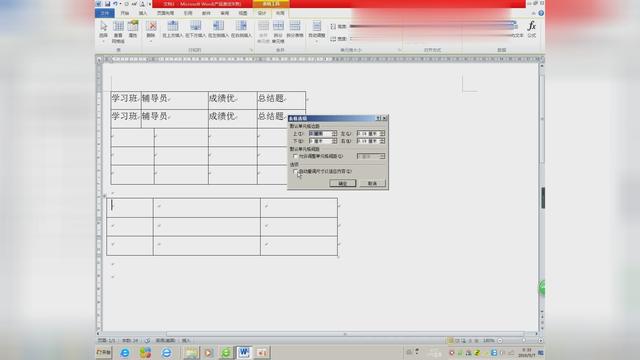The height and width of the screenshot is (360, 640).
Task: Switch to the Insert (插入) ribbon tab
Action: pyautogui.click(x=142, y=13)
